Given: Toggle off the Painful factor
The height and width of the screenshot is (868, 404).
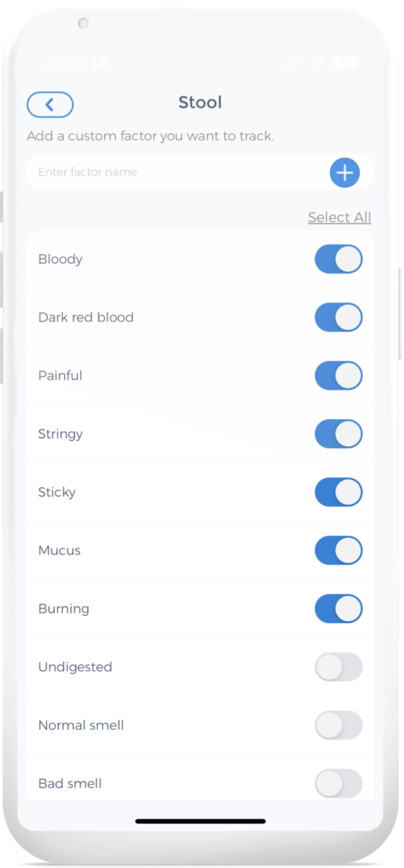Looking at the screenshot, I should [338, 376].
